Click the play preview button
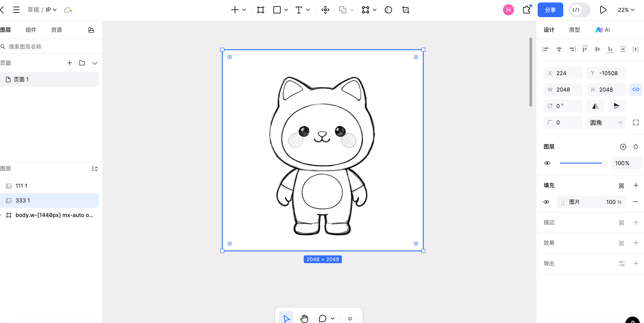The height and width of the screenshot is (323, 644). pos(603,10)
